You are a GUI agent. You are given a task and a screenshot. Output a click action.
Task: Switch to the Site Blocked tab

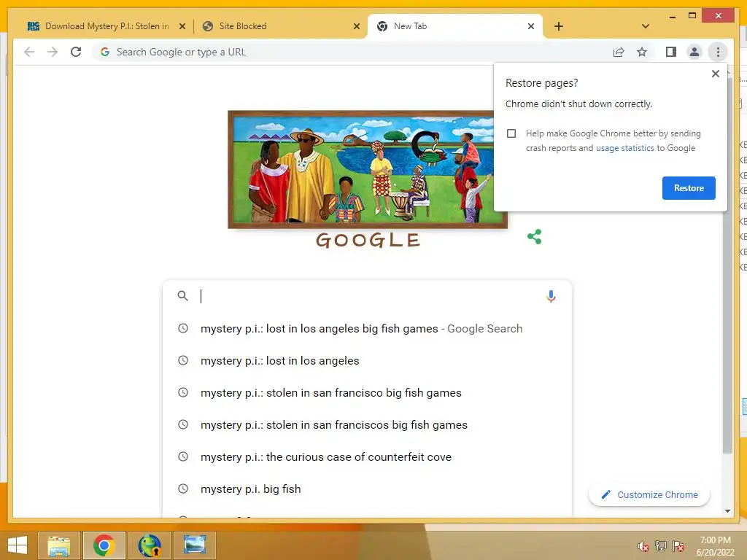pyautogui.click(x=281, y=26)
